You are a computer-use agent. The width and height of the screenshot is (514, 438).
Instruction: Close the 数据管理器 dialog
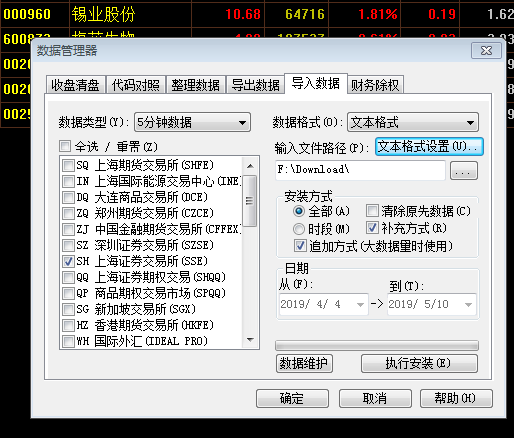tap(486, 51)
